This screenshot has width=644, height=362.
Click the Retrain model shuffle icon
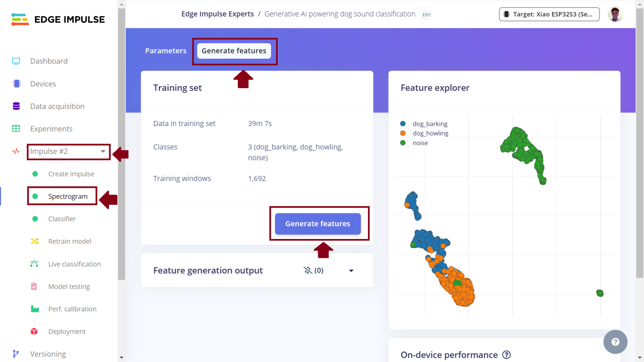click(x=35, y=241)
